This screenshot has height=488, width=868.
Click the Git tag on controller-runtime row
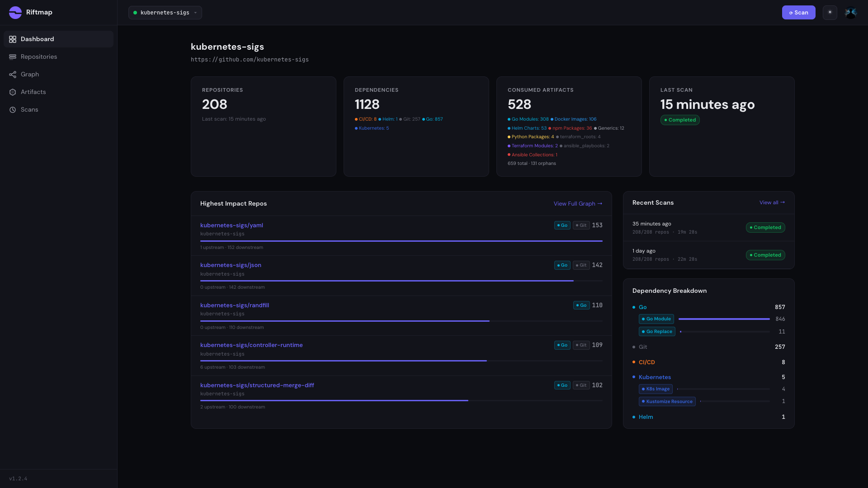coord(581,345)
